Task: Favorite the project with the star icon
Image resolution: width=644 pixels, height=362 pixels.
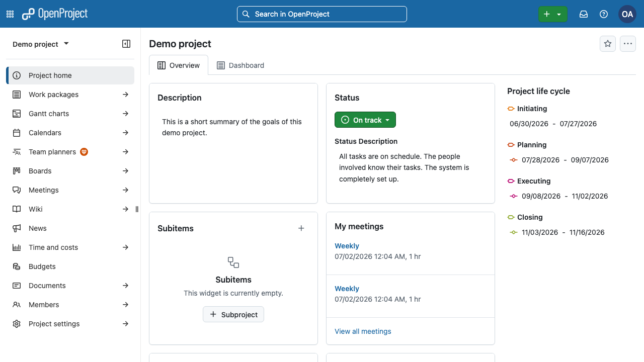Action: pyautogui.click(x=608, y=44)
